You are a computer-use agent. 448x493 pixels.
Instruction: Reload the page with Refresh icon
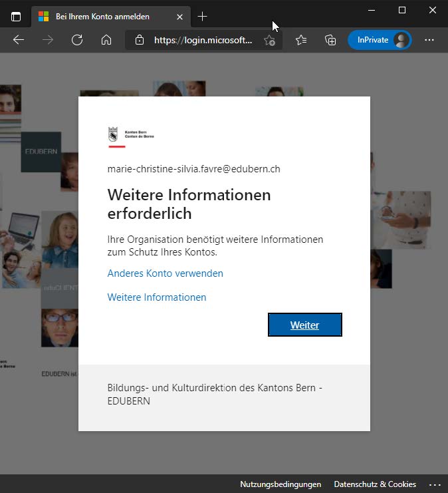[x=77, y=40]
